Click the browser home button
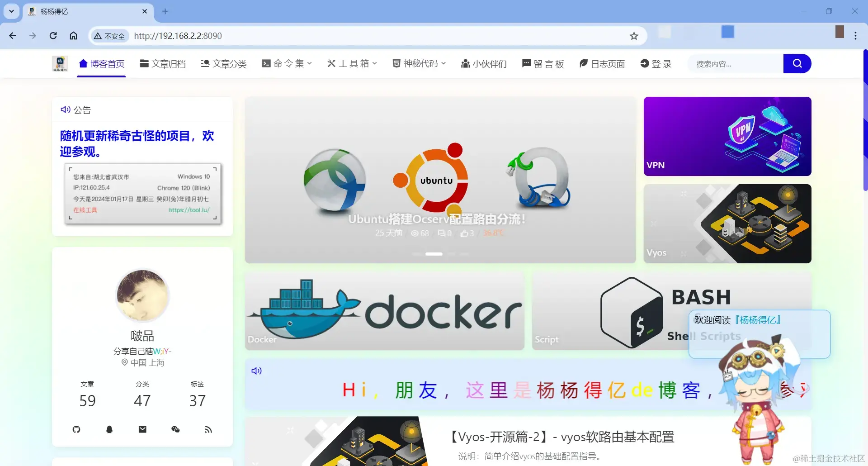The width and height of the screenshot is (868, 466). tap(73, 36)
